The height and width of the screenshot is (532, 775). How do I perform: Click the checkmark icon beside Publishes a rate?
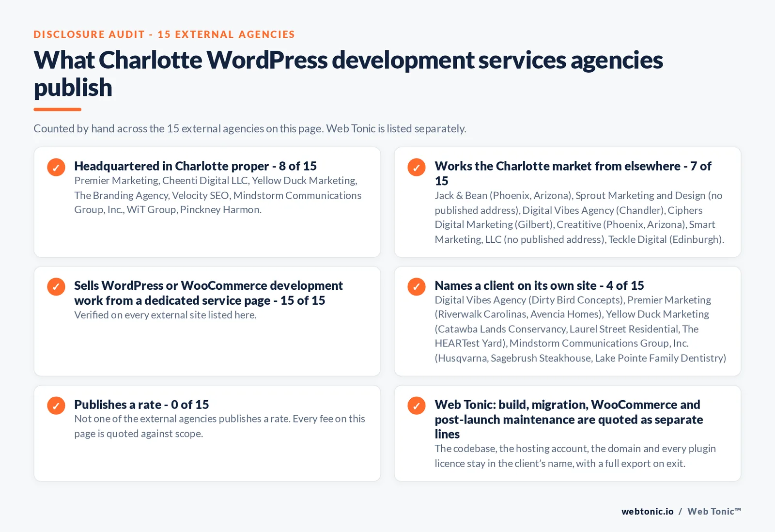(x=56, y=406)
